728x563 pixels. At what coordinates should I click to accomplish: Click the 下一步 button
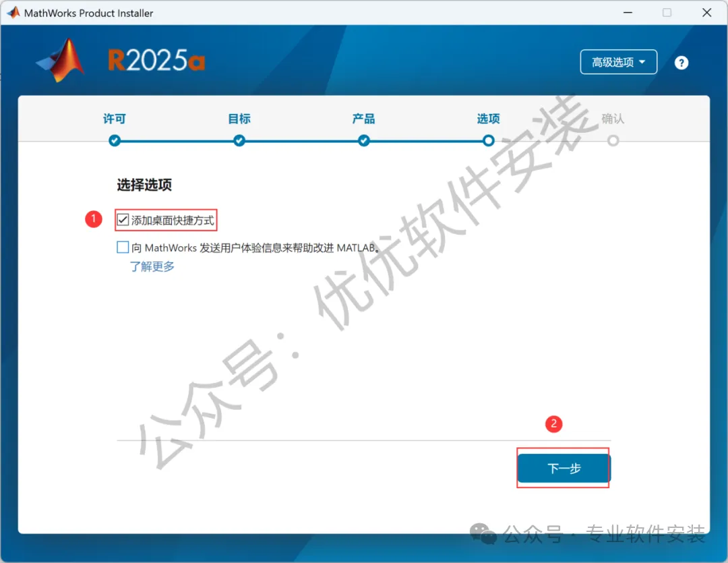pos(564,468)
